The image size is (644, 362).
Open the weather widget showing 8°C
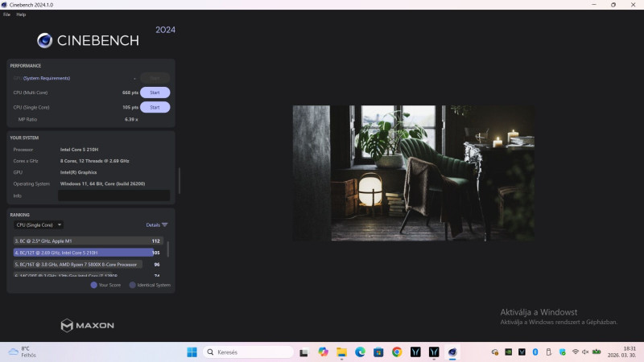(x=23, y=352)
